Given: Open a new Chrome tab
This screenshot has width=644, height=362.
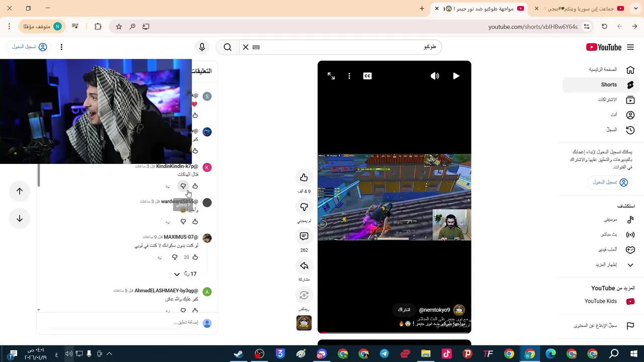Looking at the screenshot, I should pyautogui.click(x=422, y=9).
